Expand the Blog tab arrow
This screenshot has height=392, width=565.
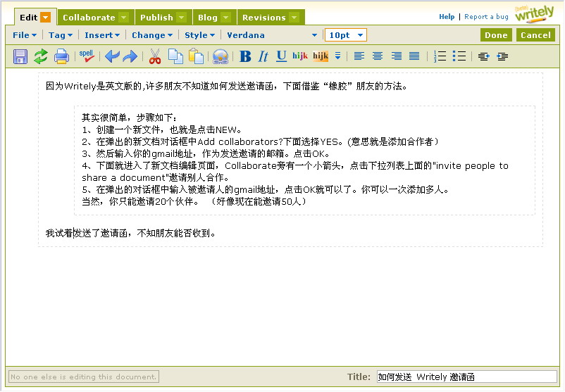225,18
